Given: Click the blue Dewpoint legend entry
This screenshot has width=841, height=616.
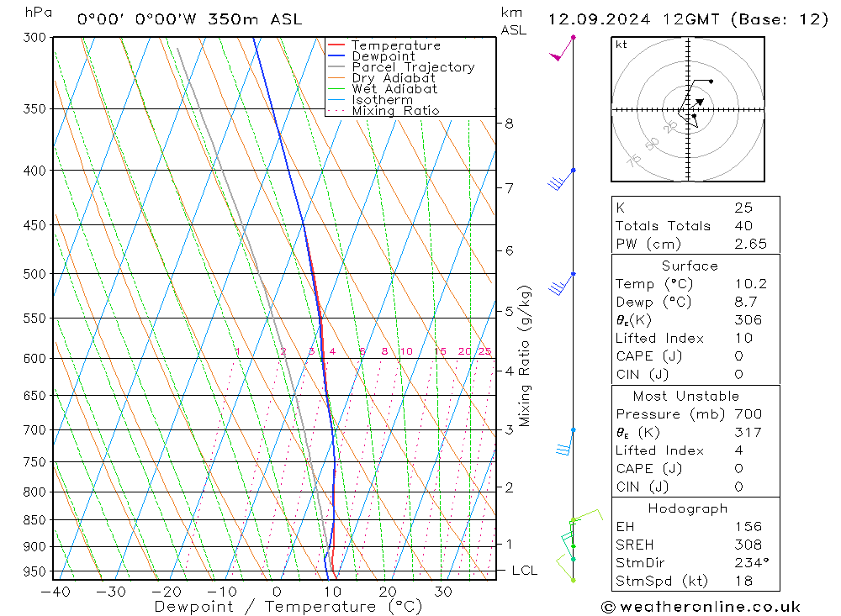Looking at the screenshot, I should (x=371, y=56).
